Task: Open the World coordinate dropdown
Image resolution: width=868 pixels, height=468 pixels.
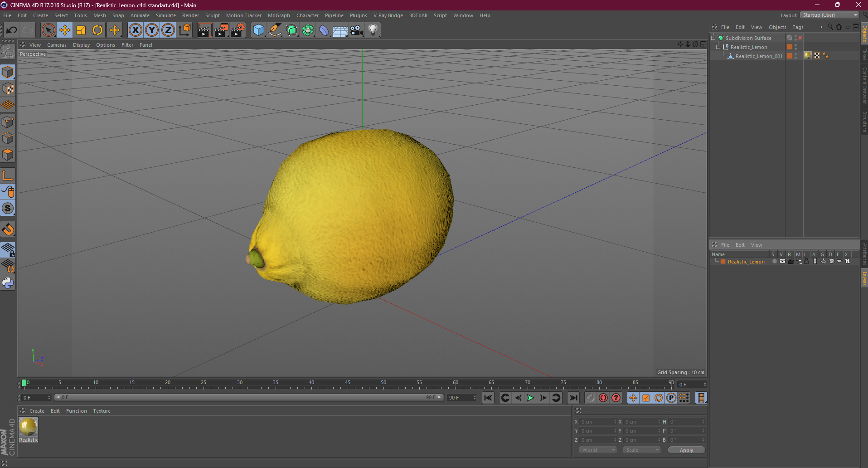Action: point(598,450)
